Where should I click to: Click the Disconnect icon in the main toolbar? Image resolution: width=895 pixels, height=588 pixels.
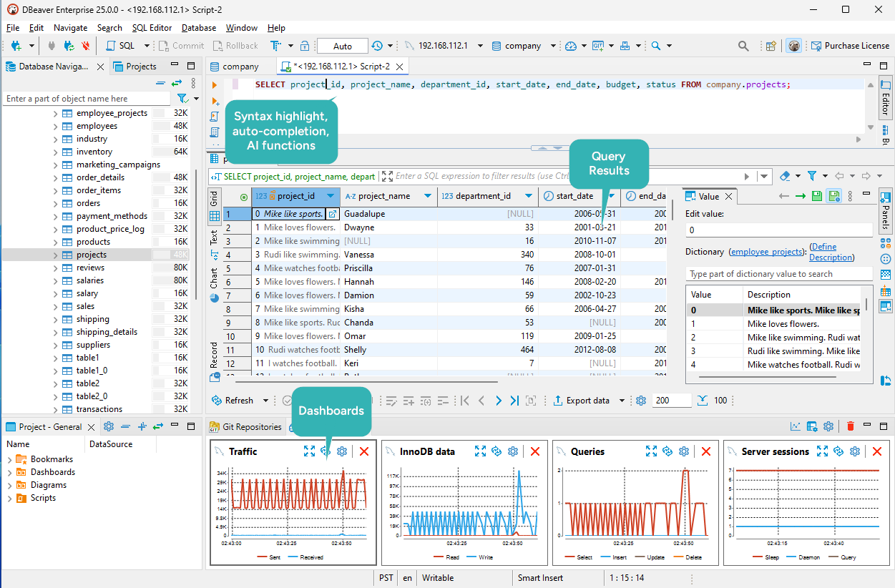[x=86, y=46]
